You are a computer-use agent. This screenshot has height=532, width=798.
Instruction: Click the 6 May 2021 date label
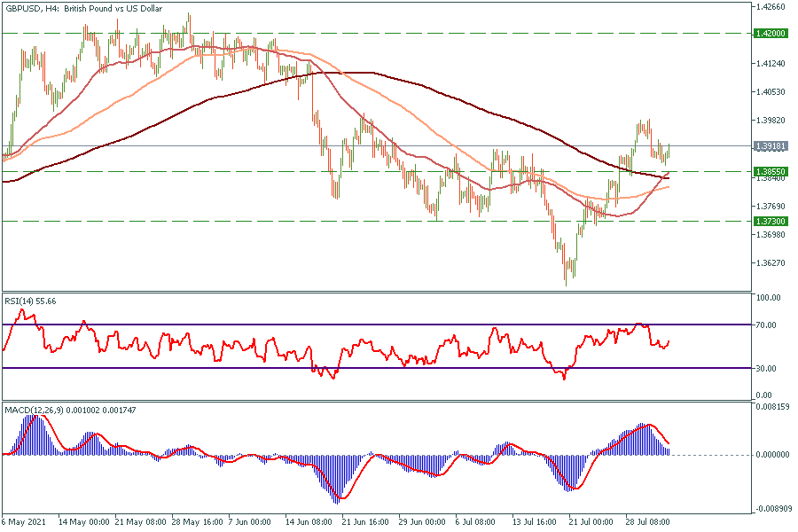pos(26,523)
